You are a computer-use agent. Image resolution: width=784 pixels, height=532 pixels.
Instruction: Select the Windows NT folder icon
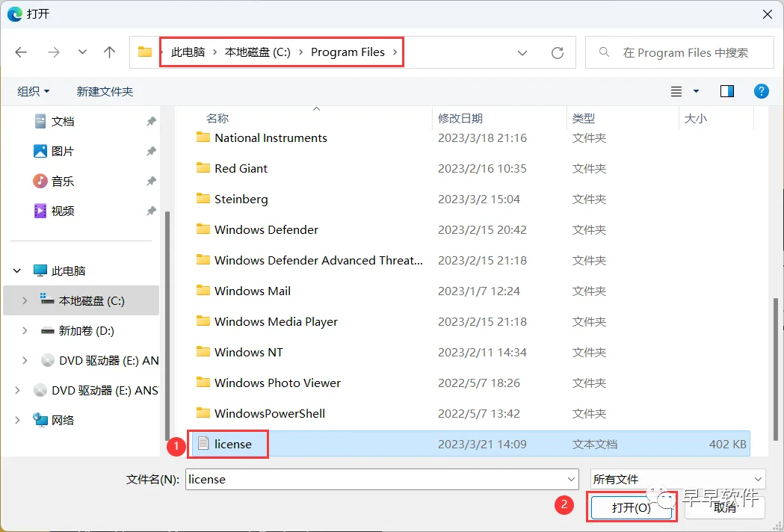(203, 351)
